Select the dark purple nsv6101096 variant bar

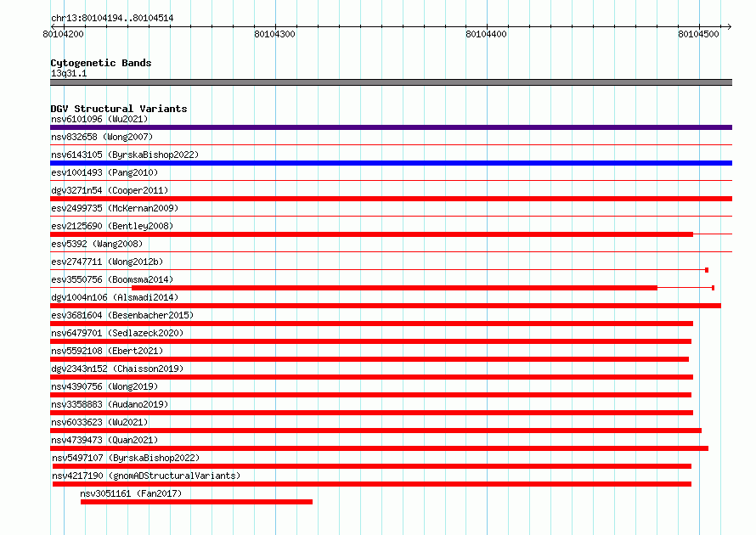click(391, 127)
